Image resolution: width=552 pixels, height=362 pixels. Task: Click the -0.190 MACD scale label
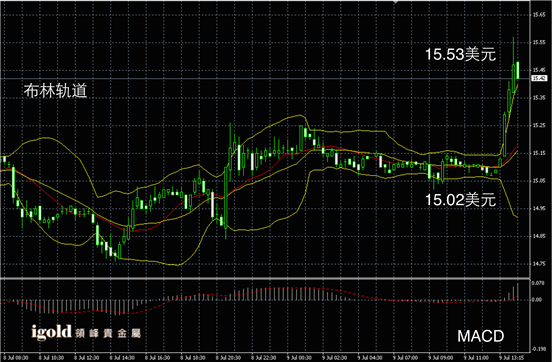[x=538, y=349]
